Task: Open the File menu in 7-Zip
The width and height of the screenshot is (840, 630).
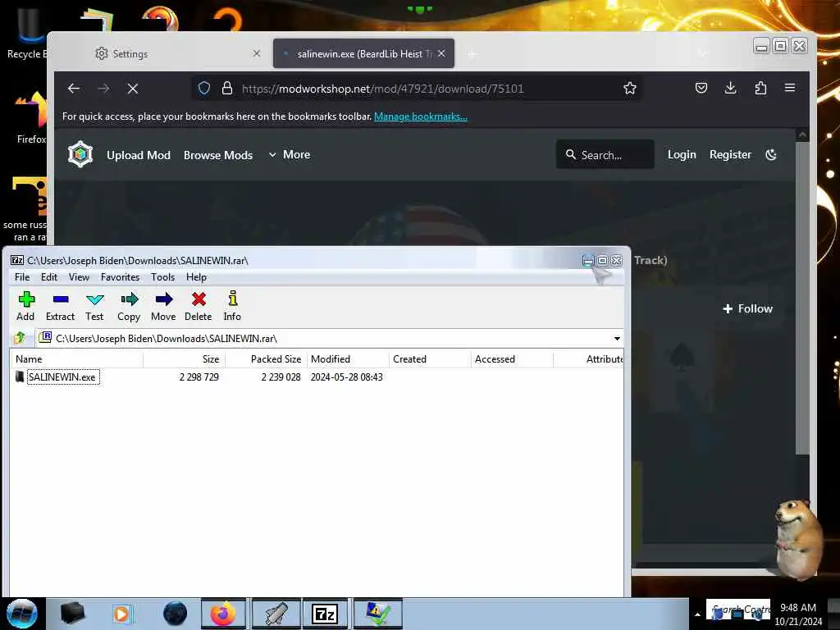Action: pyautogui.click(x=22, y=277)
